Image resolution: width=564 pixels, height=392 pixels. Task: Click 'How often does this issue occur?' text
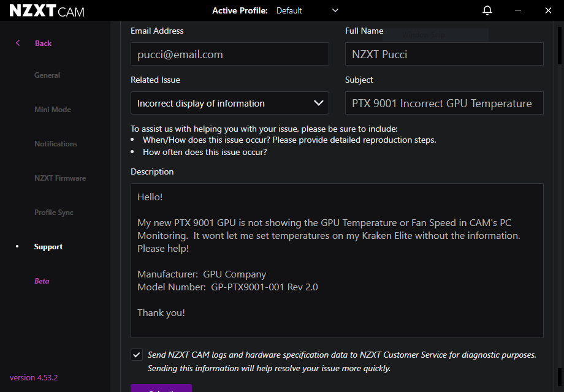(205, 153)
